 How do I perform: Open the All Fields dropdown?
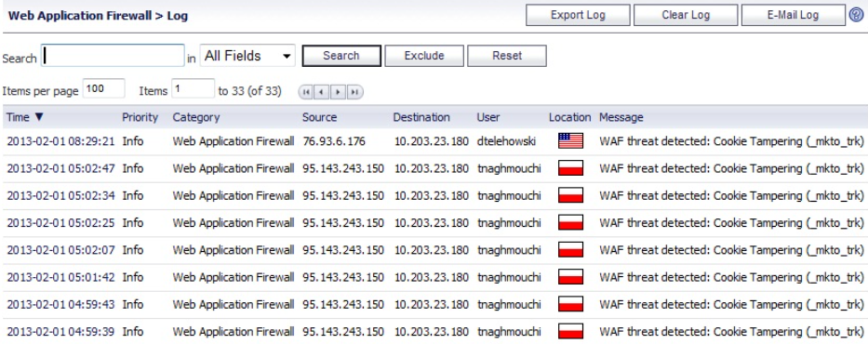click(247, 56)
